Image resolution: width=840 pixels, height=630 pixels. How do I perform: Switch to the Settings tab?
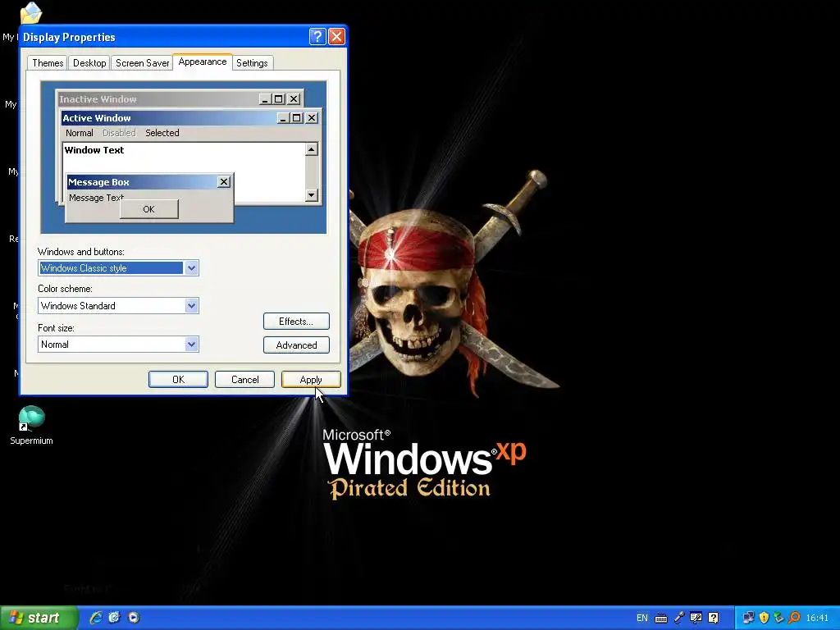(x=252, y=62)
